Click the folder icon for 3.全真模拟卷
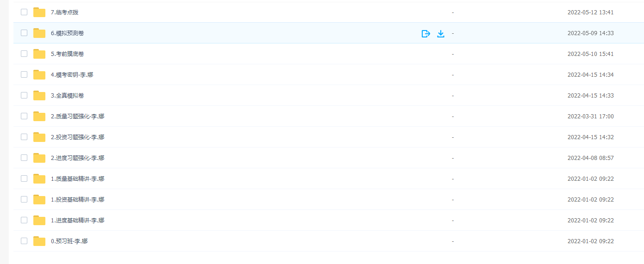644x264 pixels. pyautogui.click(x=39, y=95)
